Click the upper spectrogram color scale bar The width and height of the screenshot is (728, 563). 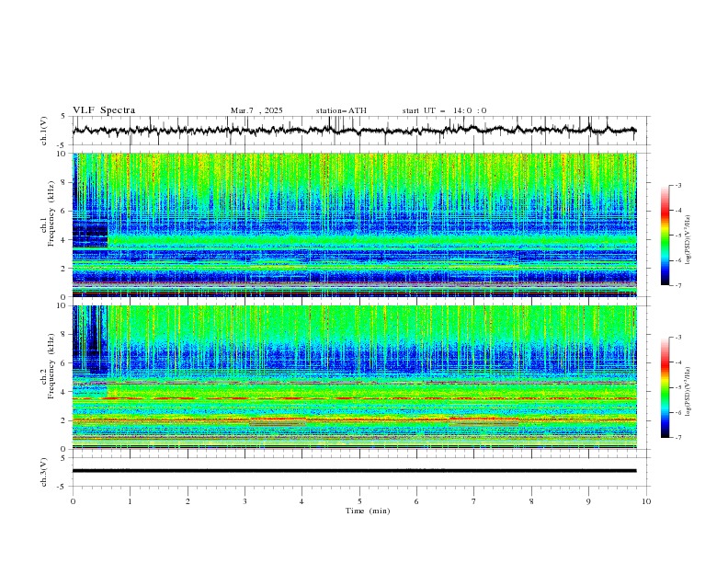pyautogui.click(x=665, y=236)
